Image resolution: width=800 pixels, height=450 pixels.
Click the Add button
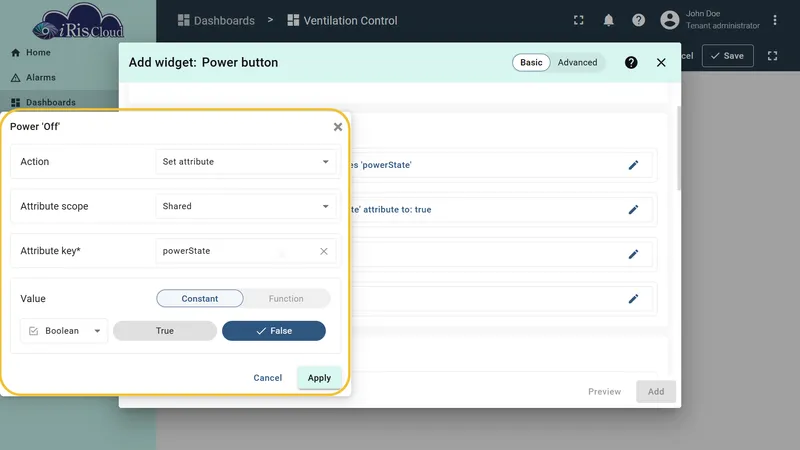point(656,391)
